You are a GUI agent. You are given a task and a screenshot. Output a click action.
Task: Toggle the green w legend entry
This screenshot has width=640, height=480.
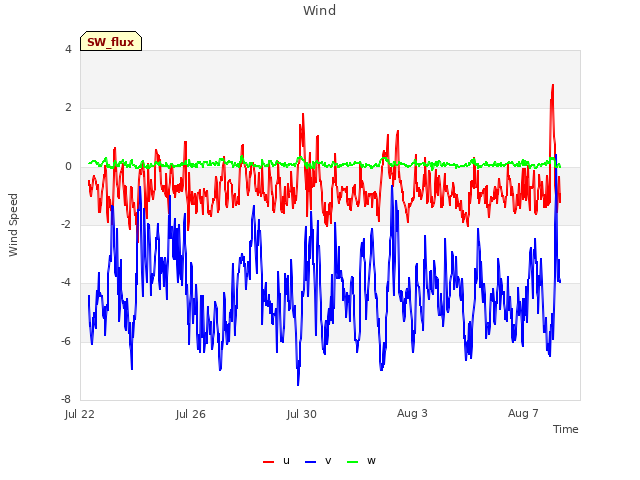[361, 461]
